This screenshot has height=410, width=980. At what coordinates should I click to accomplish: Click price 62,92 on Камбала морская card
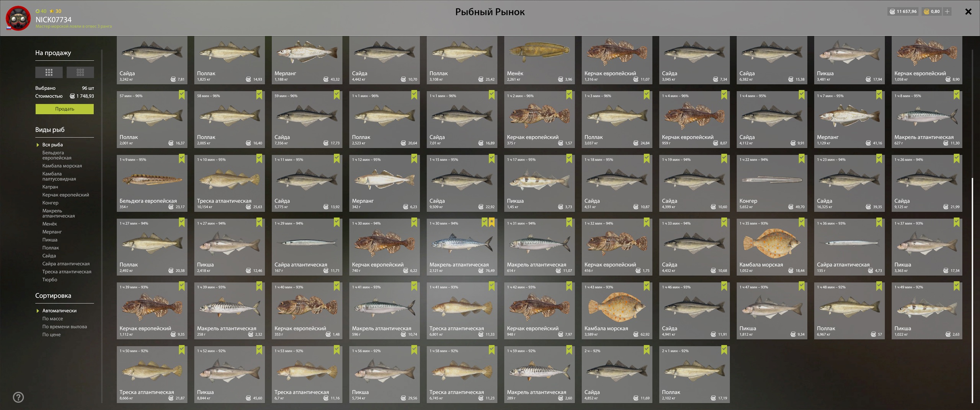pos(642,334)
